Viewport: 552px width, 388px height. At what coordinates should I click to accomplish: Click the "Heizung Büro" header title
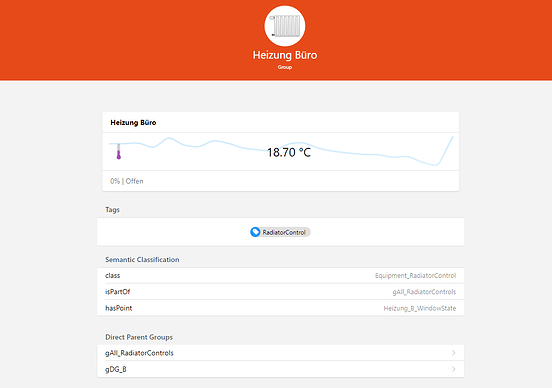(x=285, y=55)
